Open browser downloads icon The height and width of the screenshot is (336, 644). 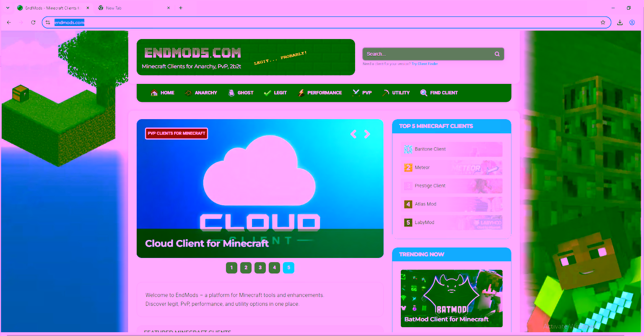[x=620, y=23]
